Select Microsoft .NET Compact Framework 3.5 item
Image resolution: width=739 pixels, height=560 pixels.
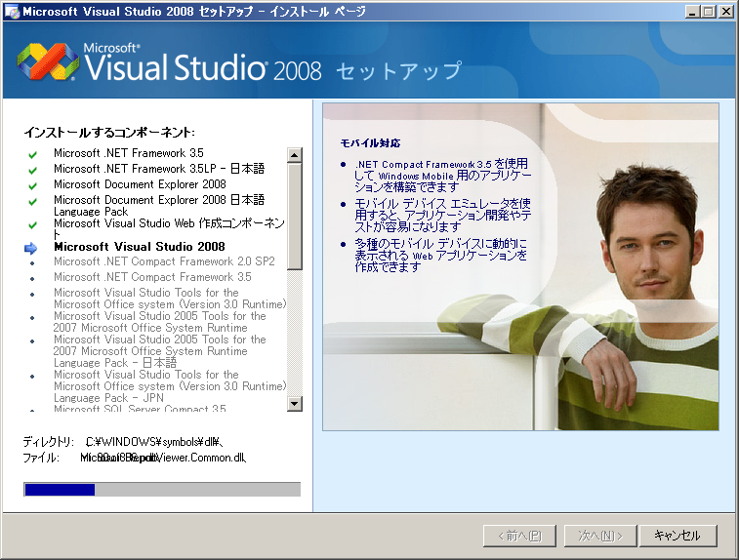(151, 277)
